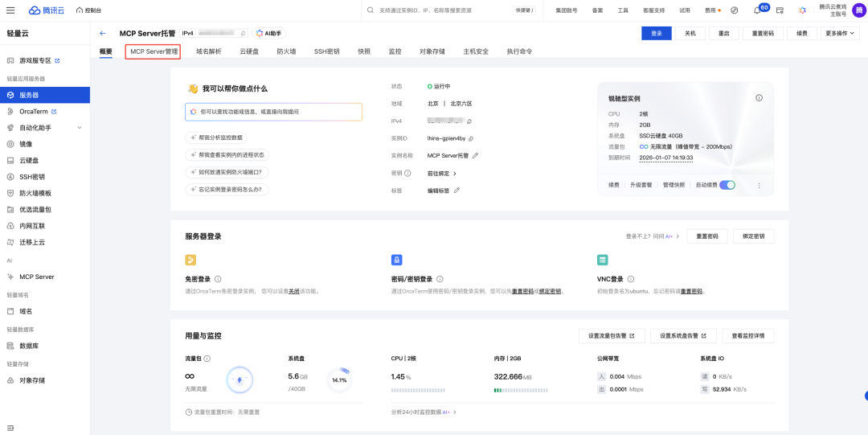Copy the IPv4 address in details list
This screenshot has height=435, width=868.
pos(469,121)
